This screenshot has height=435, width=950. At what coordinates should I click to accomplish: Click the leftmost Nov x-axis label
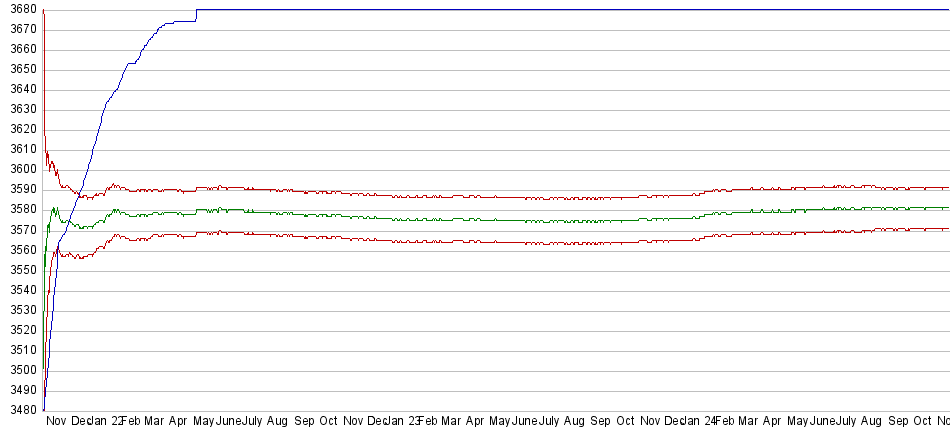[56, 422]
